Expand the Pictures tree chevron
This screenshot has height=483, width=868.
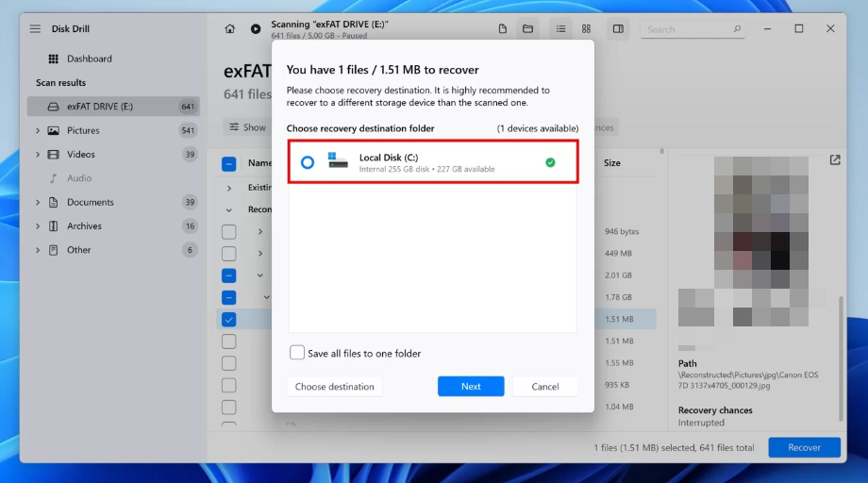38,130
